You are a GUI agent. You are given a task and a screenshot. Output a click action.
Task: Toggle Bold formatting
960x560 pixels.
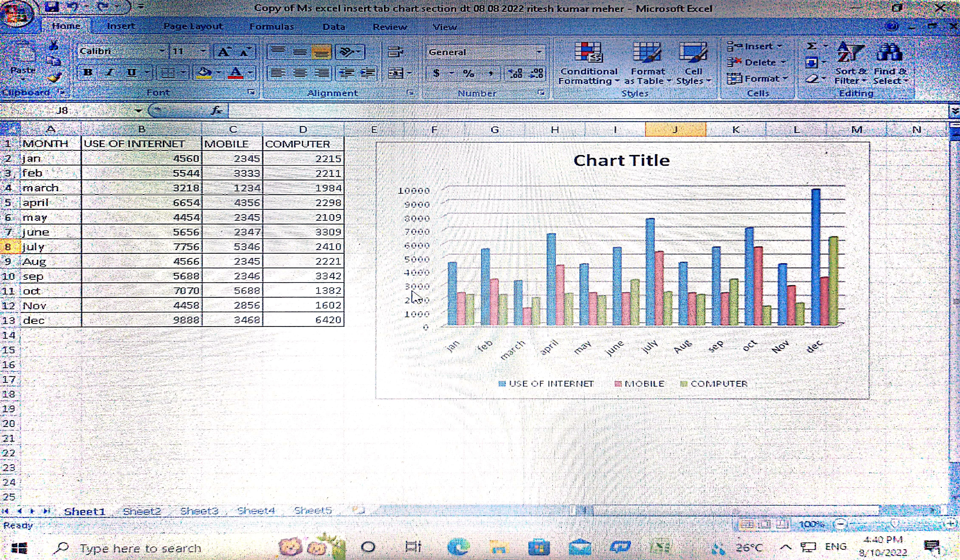coord(88,72)
